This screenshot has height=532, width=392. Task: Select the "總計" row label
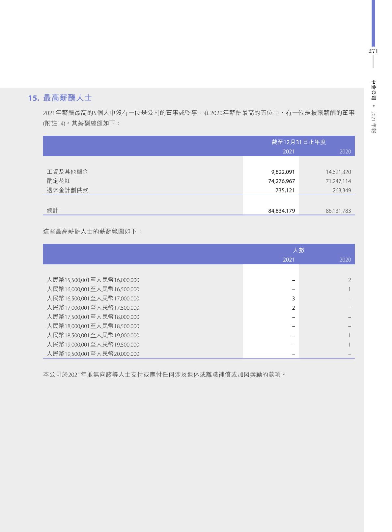point(53,211)
